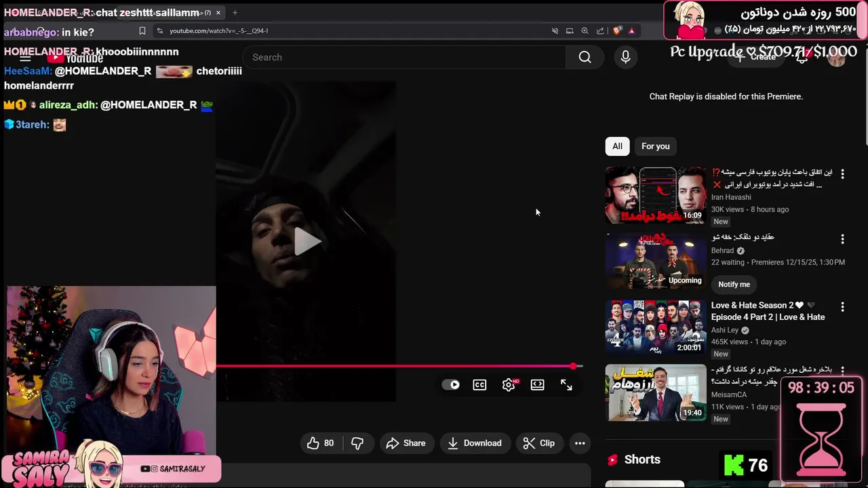Switch to theater mode view
Screen dimensions: 868x488
click(537, 385)
